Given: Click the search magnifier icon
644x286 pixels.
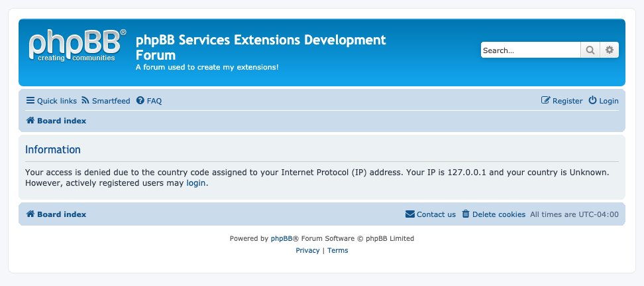Looking at the screenshot, I should pyautogui.click(x=590, y=50).
